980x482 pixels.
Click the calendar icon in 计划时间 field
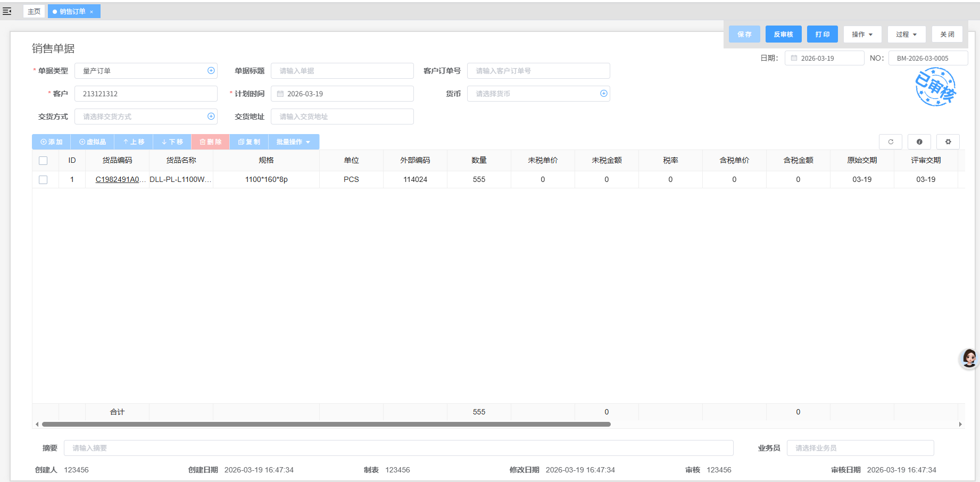click(x=280, y=94)
